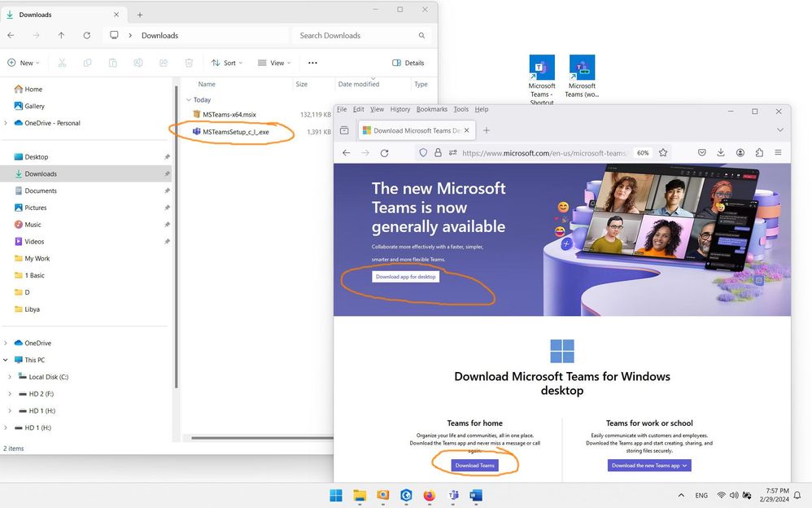Open Firefox Extensions puzzle icon
Image resolution: width=812 pixels, height=508 pixels.
coord(759,152)
